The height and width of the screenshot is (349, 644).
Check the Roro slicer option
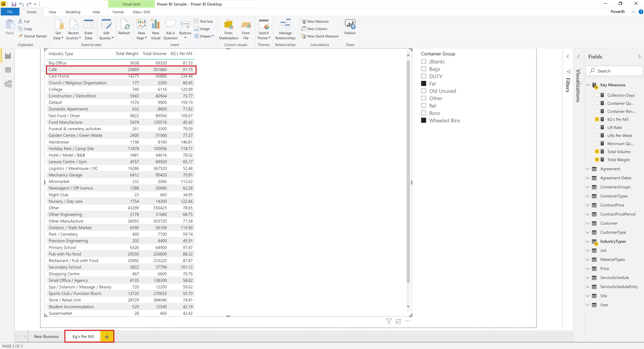[424, 113]
